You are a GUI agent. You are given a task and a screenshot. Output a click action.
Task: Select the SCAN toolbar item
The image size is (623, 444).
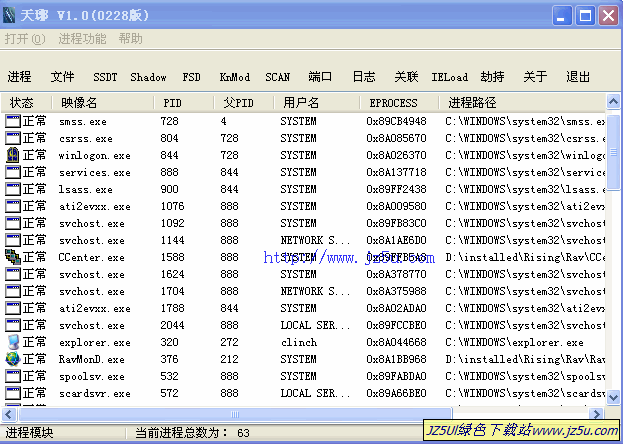278,77
